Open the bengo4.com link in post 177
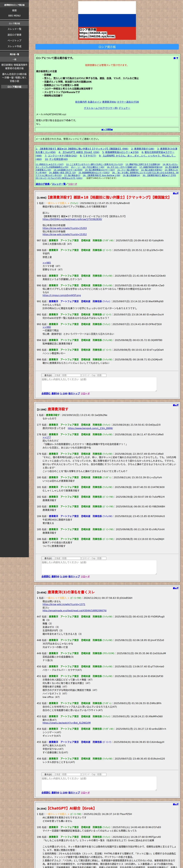 90,428
